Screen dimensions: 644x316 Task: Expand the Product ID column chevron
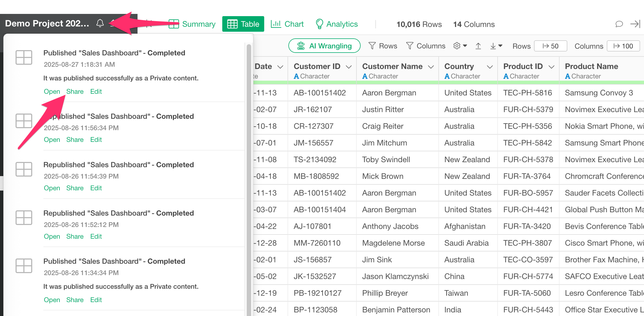click(x=551, y=67)
